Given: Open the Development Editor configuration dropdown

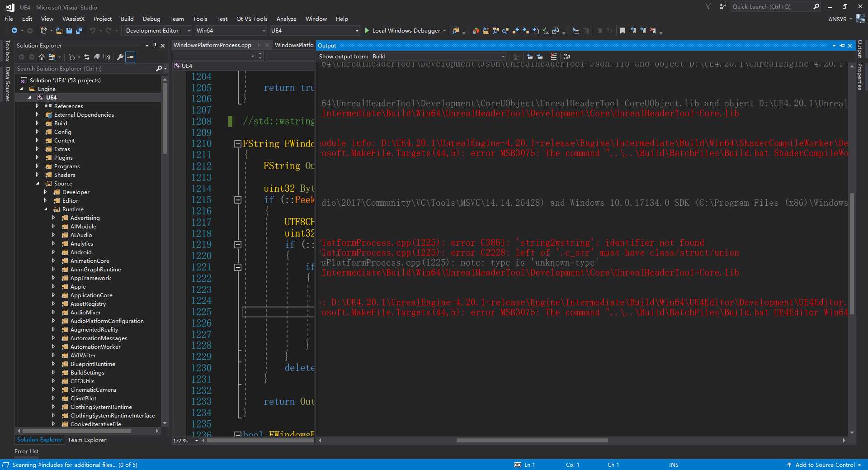Looking at the screenshot, I should pos(158,31).
